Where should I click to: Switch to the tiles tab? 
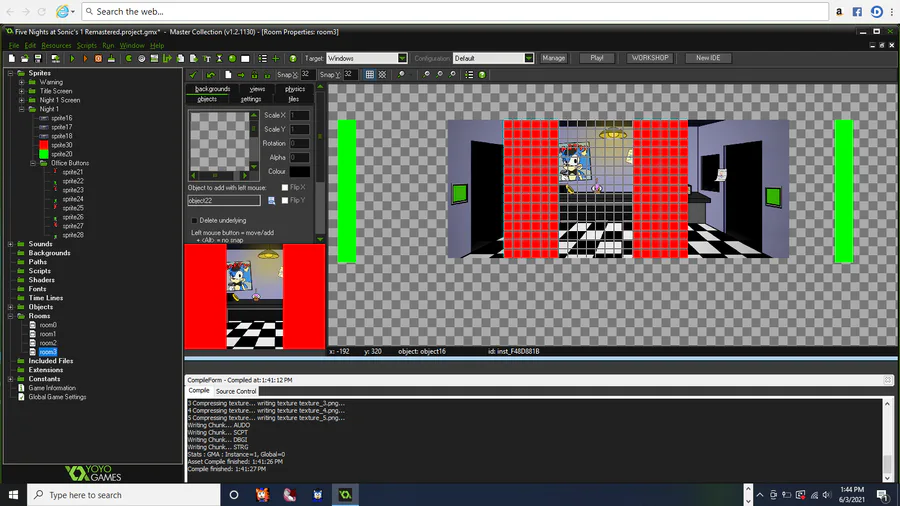[x=294, y=99]
